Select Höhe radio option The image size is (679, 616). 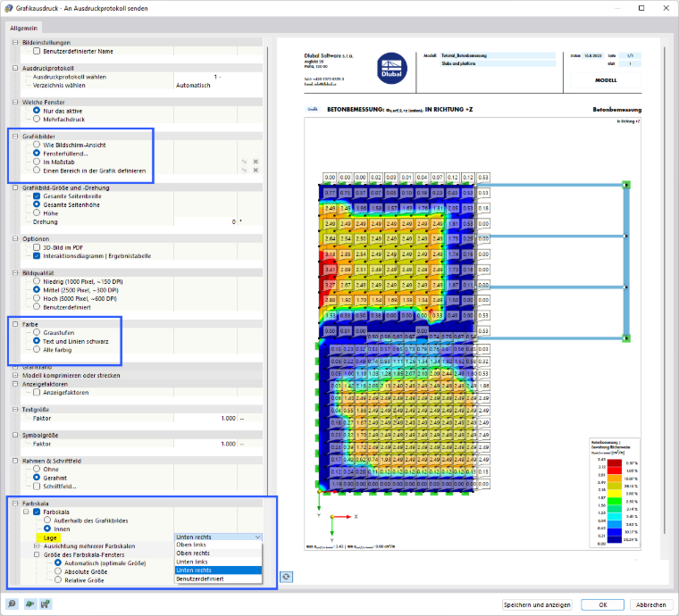coord(37,212)
